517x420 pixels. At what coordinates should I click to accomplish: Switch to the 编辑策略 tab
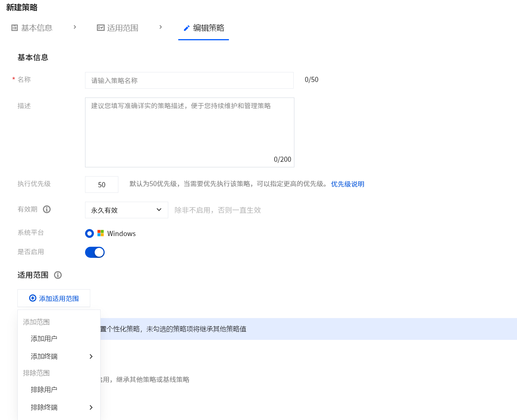(203, 28)
